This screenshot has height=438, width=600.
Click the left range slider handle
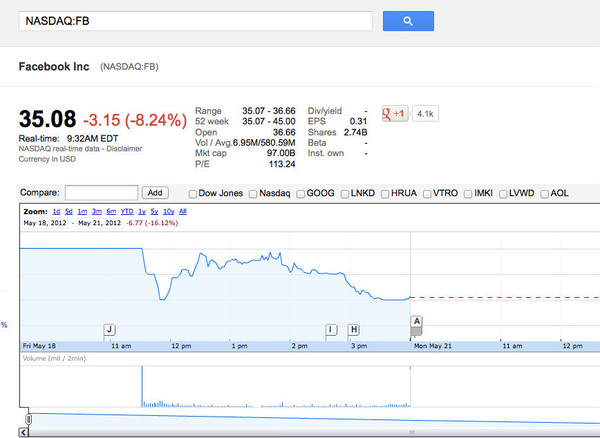pos(28,419)
